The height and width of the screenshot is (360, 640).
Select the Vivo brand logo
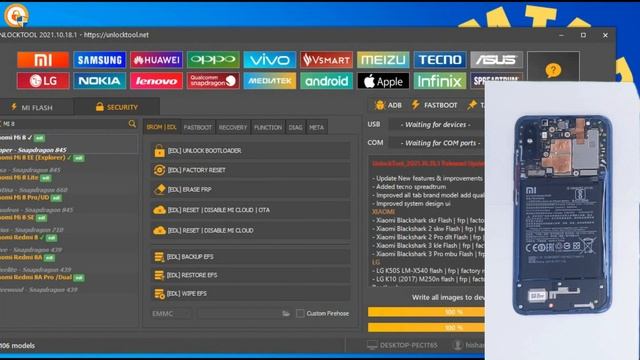(269, 60)
